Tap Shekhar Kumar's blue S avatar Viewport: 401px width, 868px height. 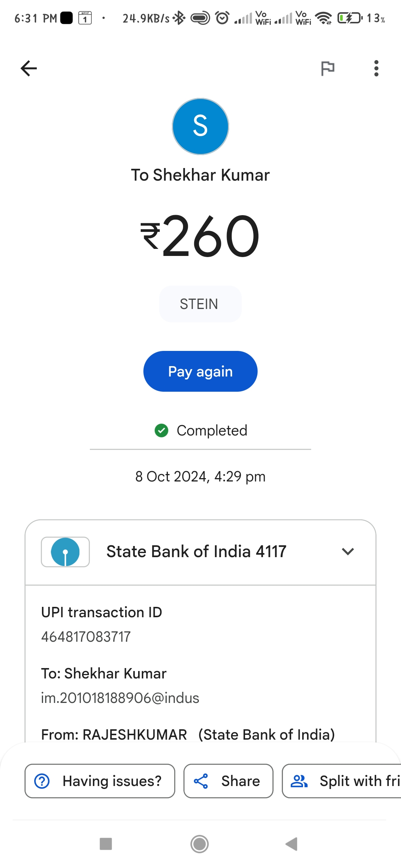coord(200,126)
